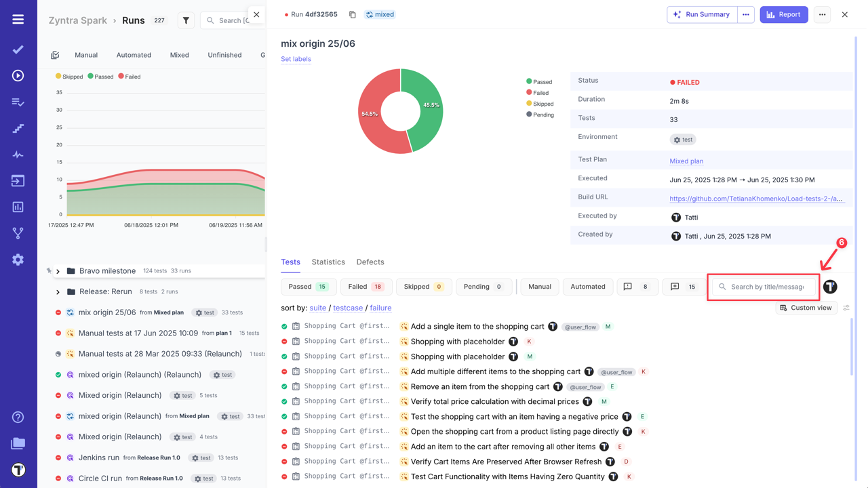Open the filter funnel beside the Runs title
This screenshot has height=488, width=868.
click(186, 20)
